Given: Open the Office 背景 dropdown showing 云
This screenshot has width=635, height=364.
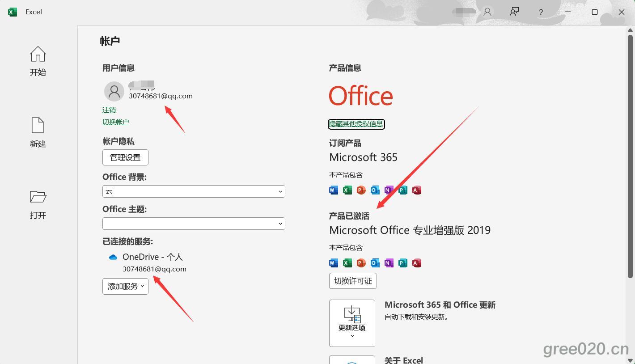Looking at the screenshot, I should click(x=194, y=191).
